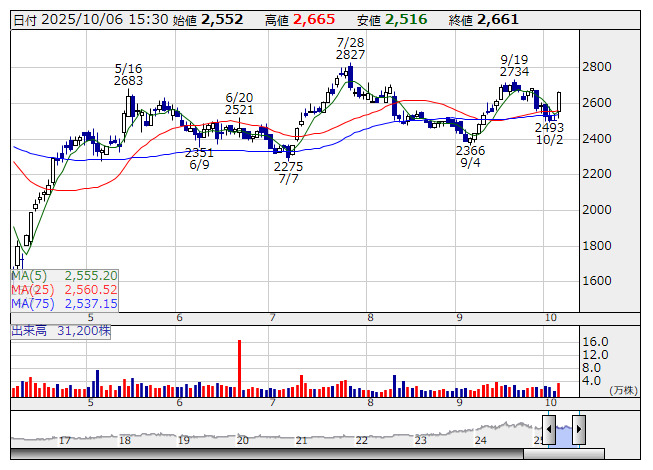
Task: Click the tall red volume spike bar
Action: [x=239, y=368]
